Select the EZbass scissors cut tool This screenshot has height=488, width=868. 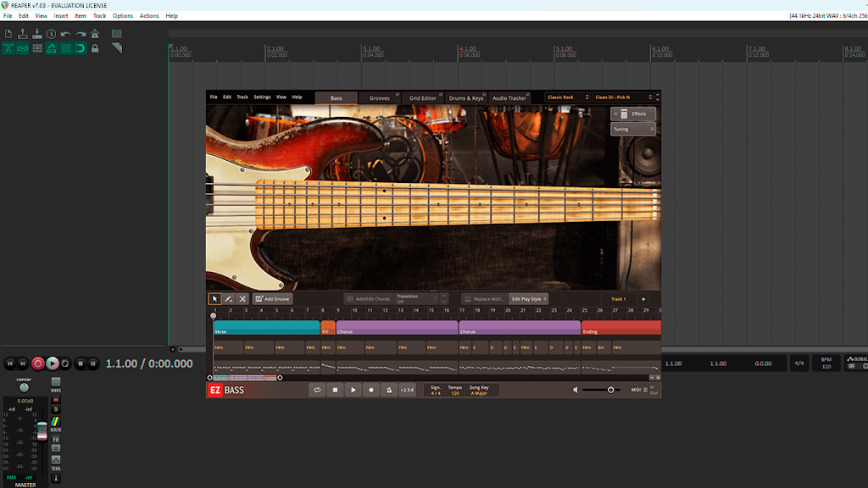(x=242, y=299)
